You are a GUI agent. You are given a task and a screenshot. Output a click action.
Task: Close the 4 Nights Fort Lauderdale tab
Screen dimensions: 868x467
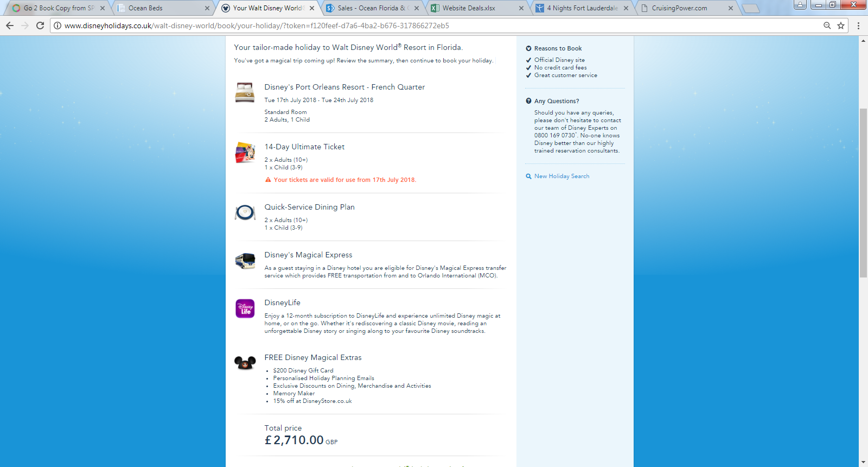(626, 8)
